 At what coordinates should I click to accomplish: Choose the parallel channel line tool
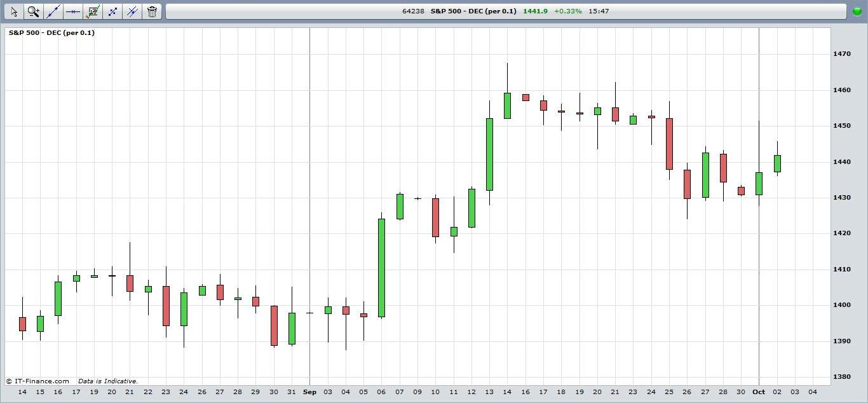[x=132, y=11]
